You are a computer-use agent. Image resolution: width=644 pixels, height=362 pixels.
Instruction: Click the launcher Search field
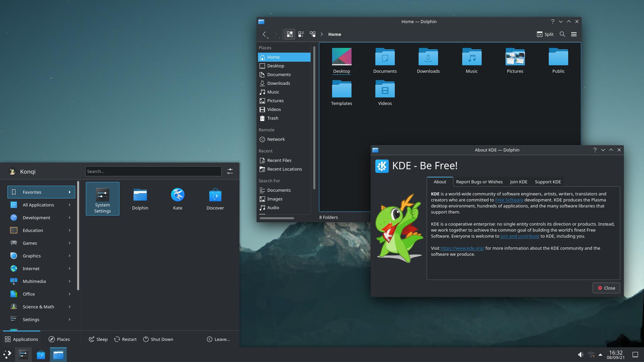[153, 171]
